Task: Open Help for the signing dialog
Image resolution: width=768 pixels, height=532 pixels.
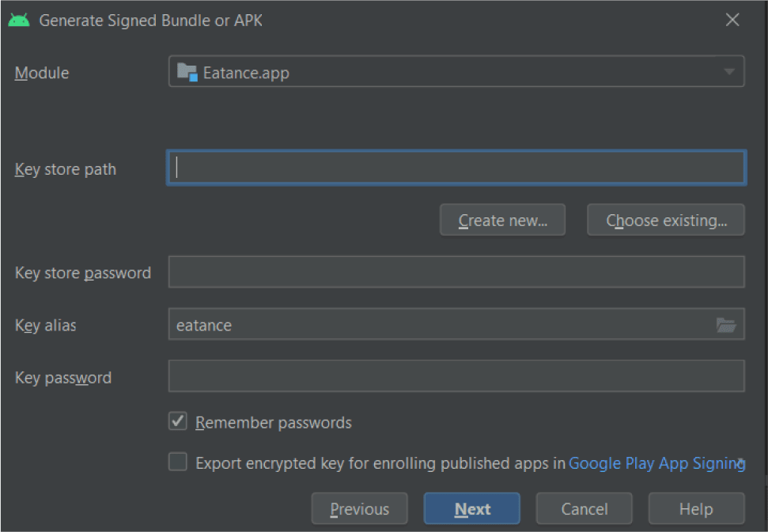Action: click(x=696, y=509)
